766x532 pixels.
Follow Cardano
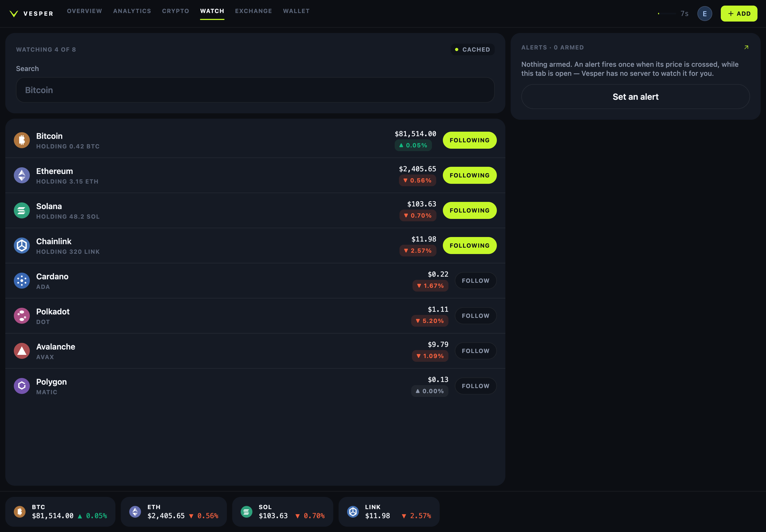tap(475, 281)
